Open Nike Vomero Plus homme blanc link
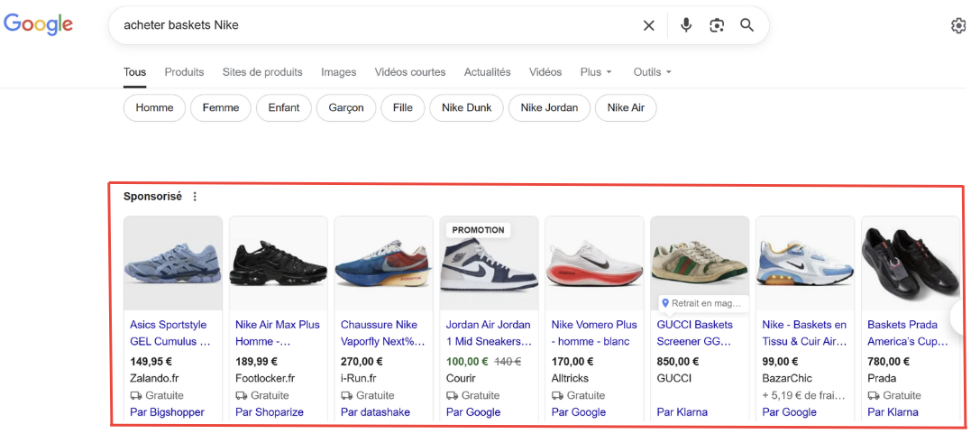Image resolution: width=980 pixels, height=443 pixels. point(594,333)
